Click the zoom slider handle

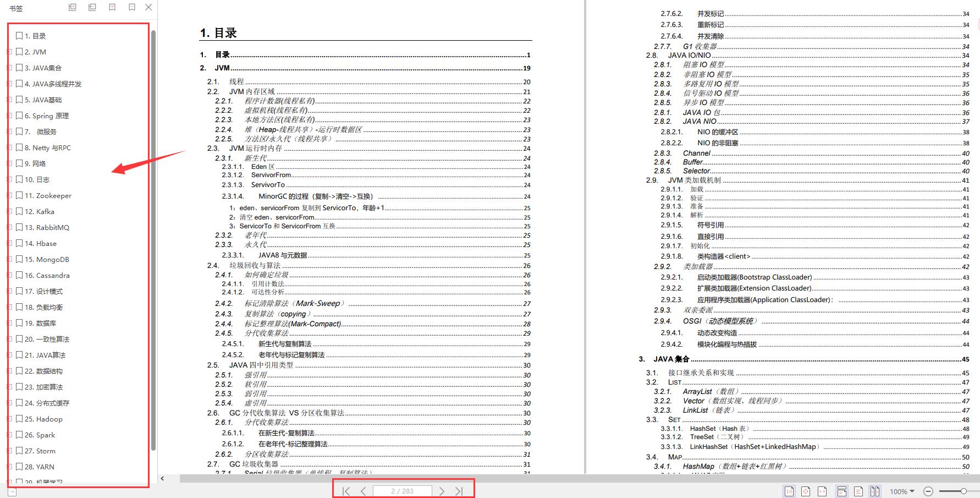[x=964, y=491]
